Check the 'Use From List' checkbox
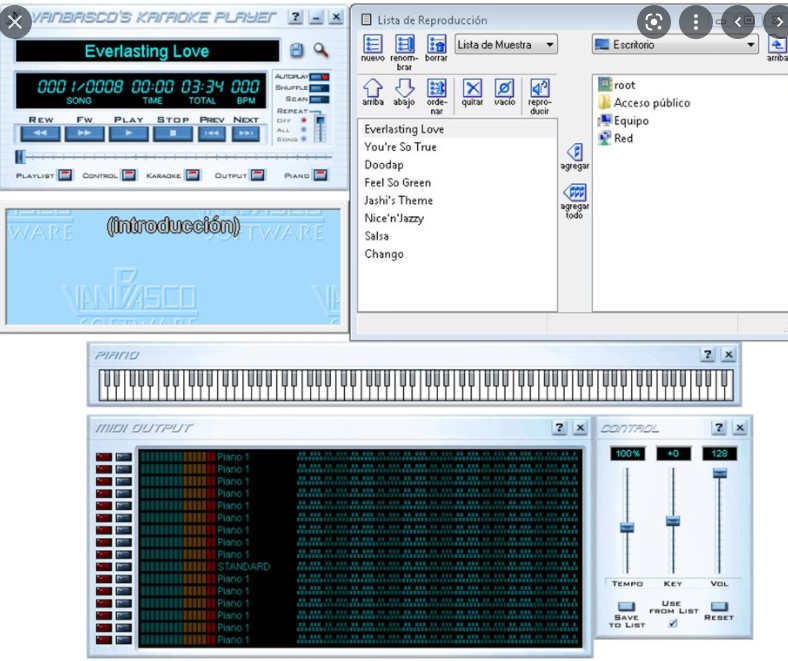Viewport: 788px width, 661px height. 673,623
